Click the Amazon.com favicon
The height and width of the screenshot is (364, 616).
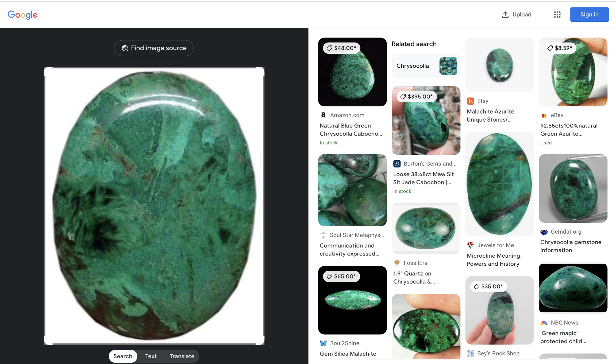tap(323, 115)
